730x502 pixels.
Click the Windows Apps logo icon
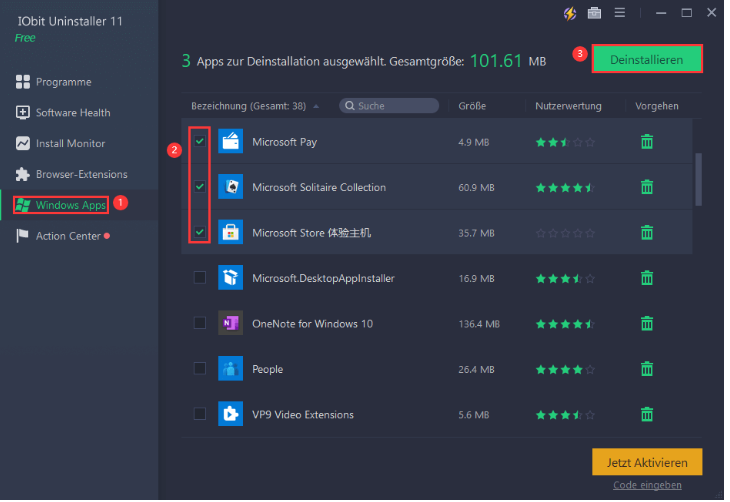pos(22,205)
